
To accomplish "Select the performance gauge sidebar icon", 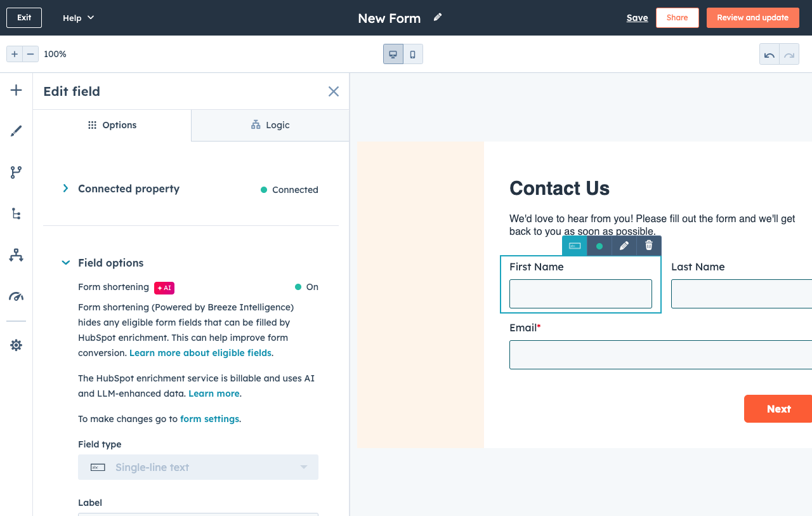I will 16,296.
